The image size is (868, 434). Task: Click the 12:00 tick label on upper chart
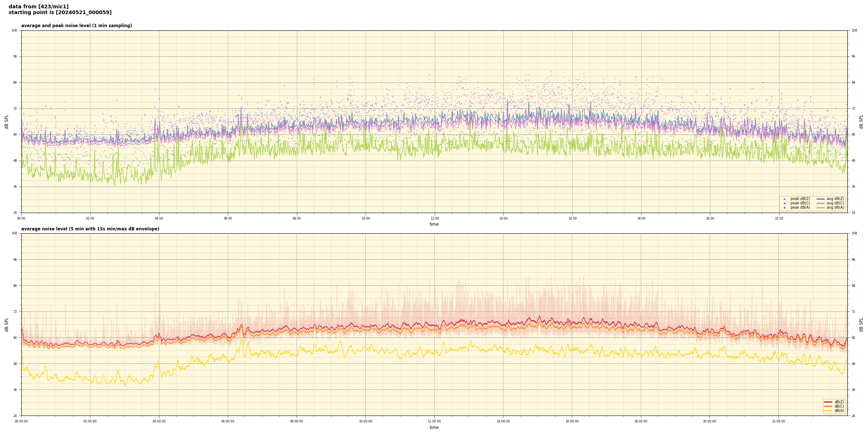pos(434,218)
